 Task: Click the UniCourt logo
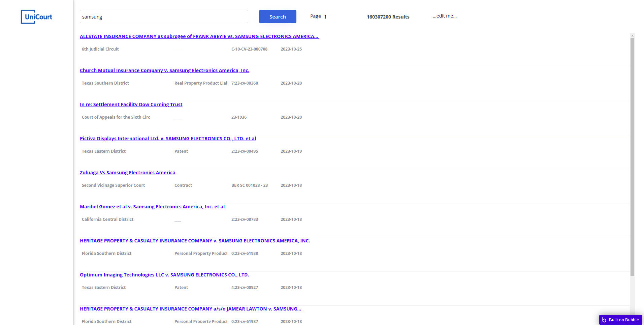tap(36, 17)
